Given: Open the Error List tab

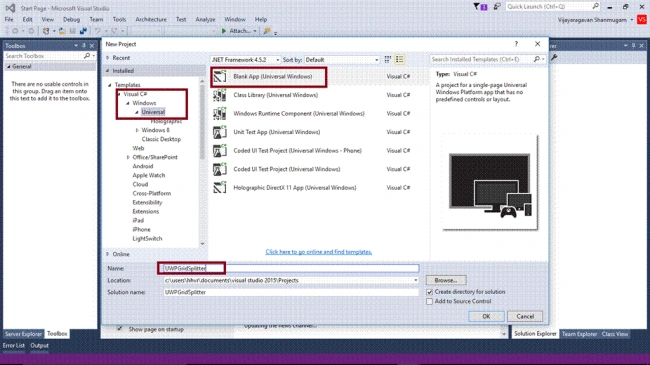Looking at the screenshot, I should click(x=14, y=346).
